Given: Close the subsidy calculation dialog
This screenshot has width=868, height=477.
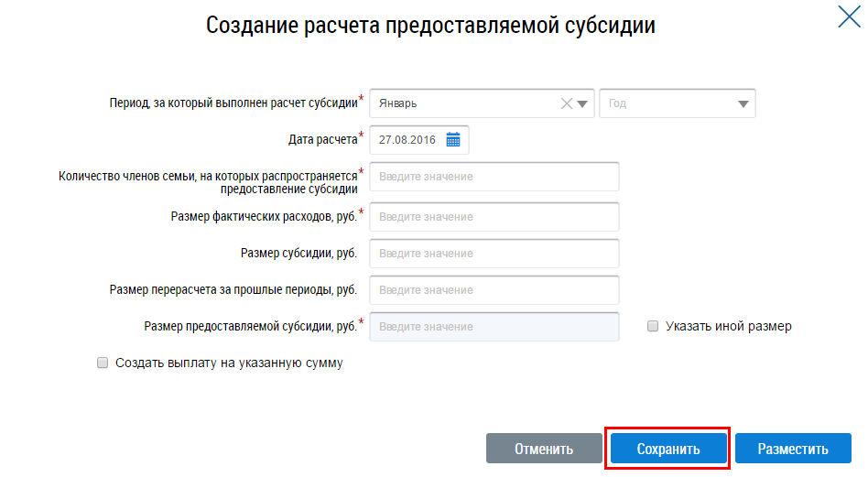Looking at the screenshot, I should pos(849,17).
